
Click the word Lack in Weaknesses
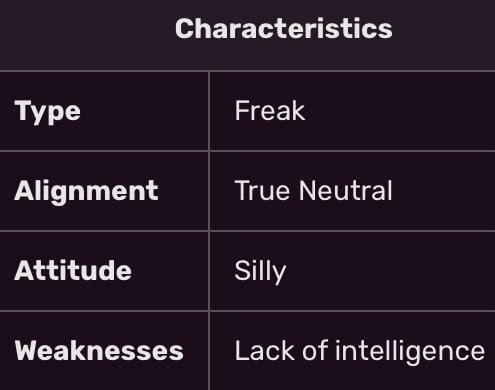point(265,350)
